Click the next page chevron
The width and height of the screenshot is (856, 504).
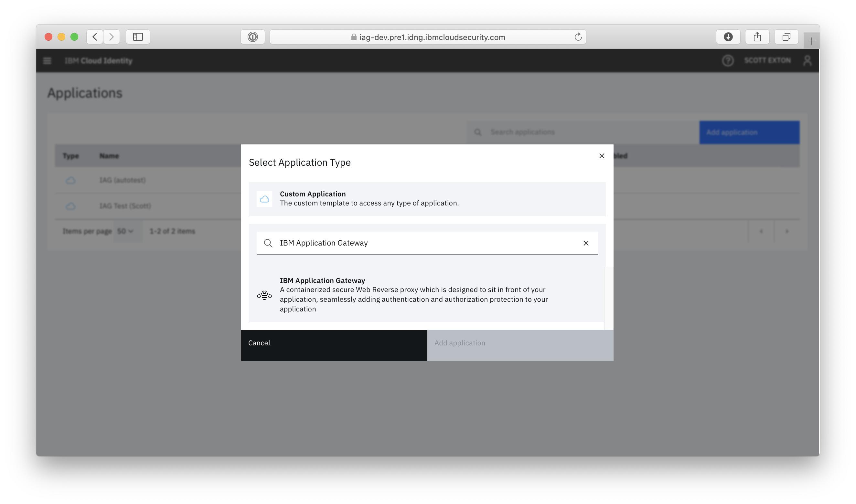point(787,231)
